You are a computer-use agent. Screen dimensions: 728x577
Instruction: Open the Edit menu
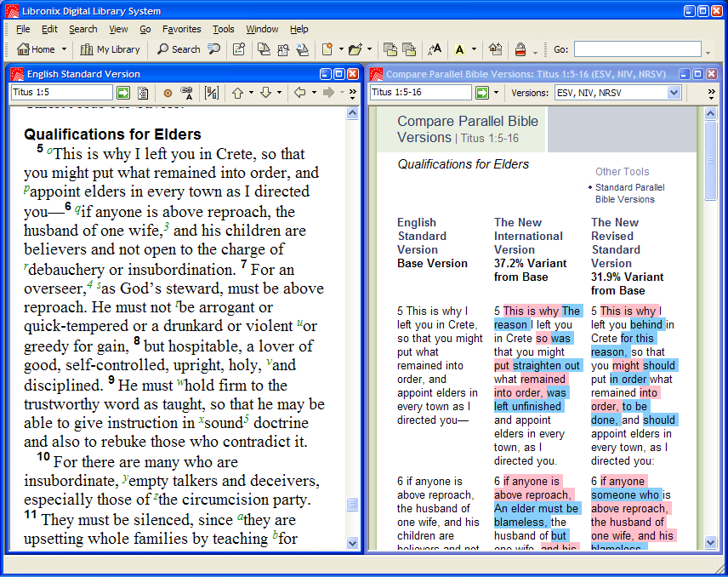(x=49, y=29)
